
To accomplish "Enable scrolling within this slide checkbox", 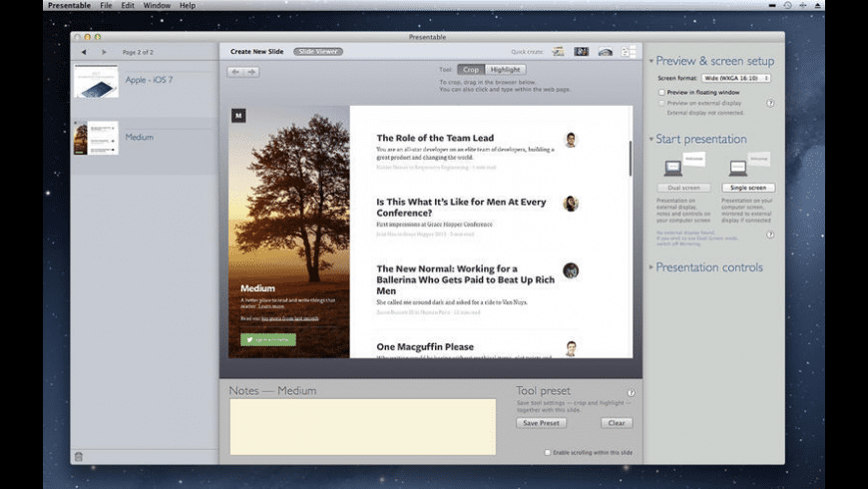I will click(x=548, y=452).
